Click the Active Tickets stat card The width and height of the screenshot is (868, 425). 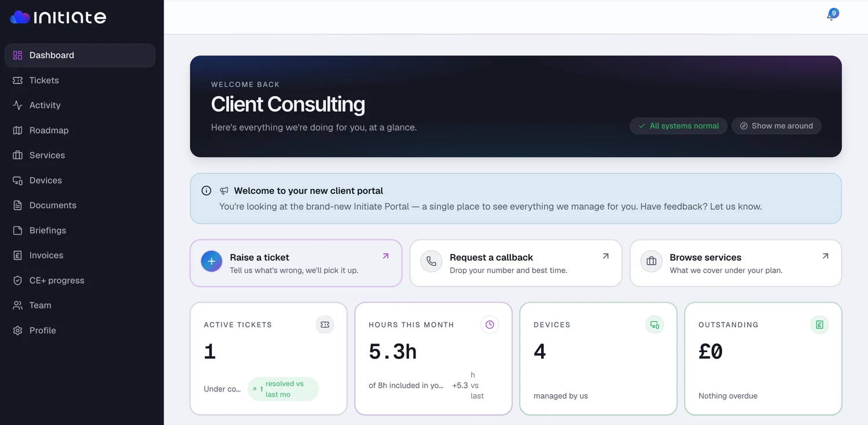coord(269,358)
